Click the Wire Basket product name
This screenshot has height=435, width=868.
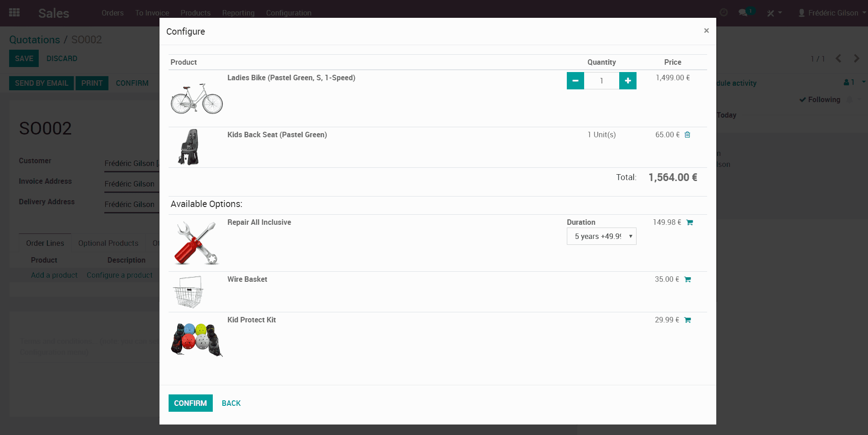pyautogui.click(x=247, y=280)
